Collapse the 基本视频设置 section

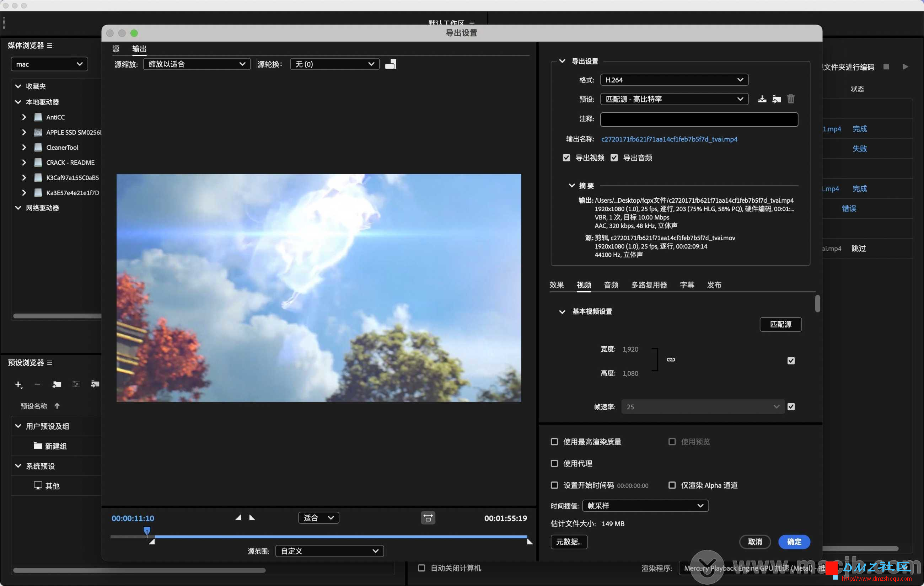[562, 312]
